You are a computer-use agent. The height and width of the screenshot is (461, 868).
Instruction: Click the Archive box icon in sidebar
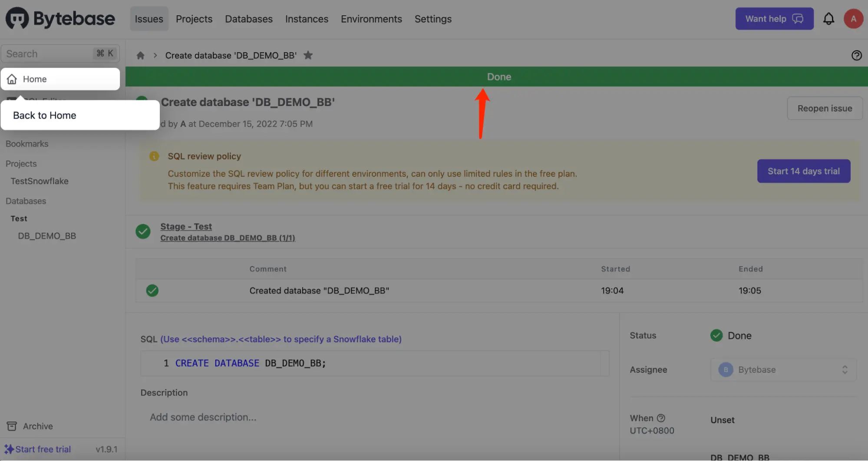click(x=12, y=426)
